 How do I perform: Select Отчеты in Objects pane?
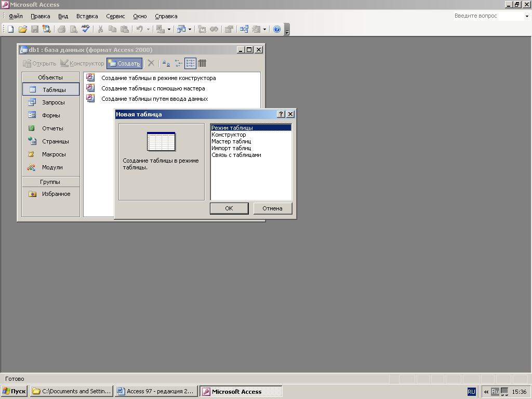tap(50, 128)
